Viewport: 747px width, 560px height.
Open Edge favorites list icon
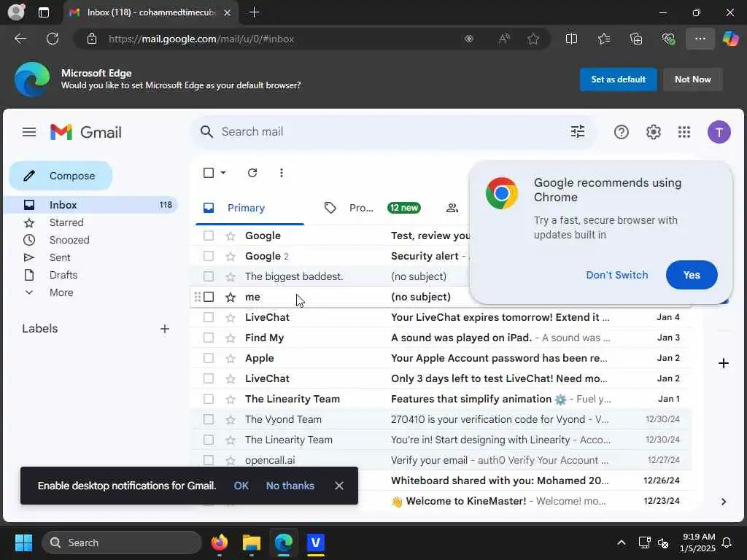click(x=604, y=39)
